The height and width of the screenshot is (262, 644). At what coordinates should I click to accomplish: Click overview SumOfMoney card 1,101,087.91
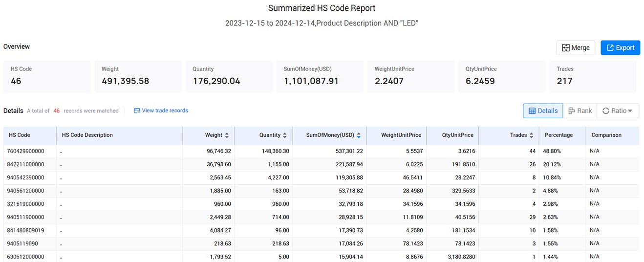320,76
